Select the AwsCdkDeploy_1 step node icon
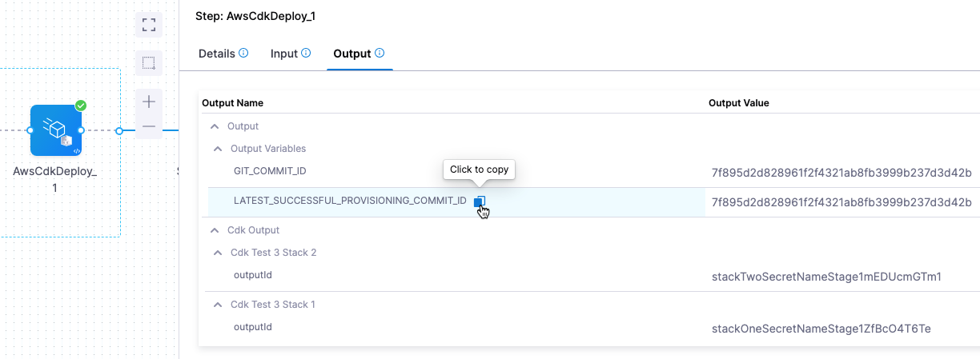Screen dimensions: 980x359 (x=55, y=130)
